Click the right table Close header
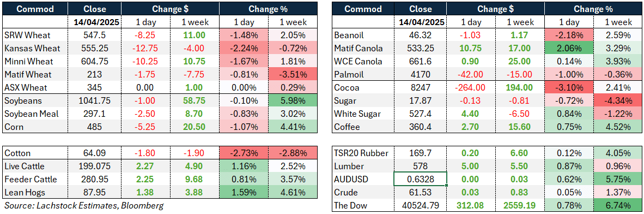 [x=420, y=9]
